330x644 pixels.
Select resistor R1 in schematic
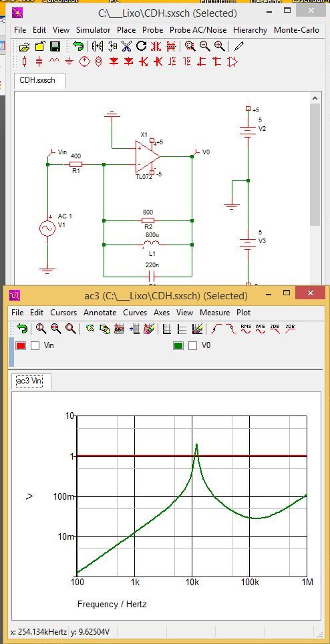click(x=76, y=164)
